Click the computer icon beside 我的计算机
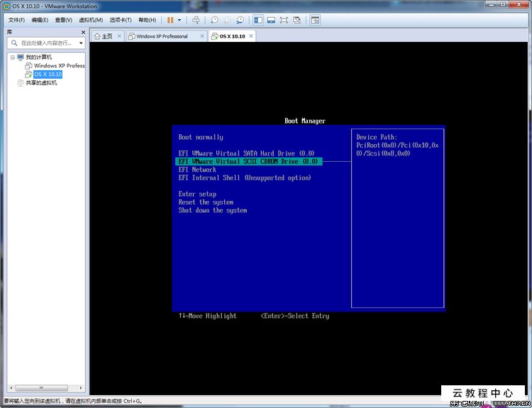 click(21, 57)
